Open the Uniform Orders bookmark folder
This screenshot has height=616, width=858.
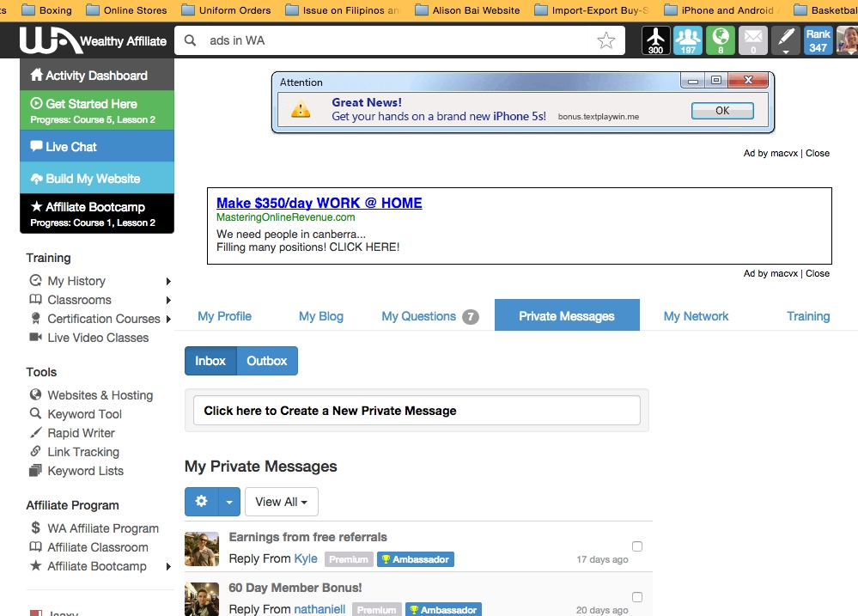pyautogui.click(x=226, y=9)
